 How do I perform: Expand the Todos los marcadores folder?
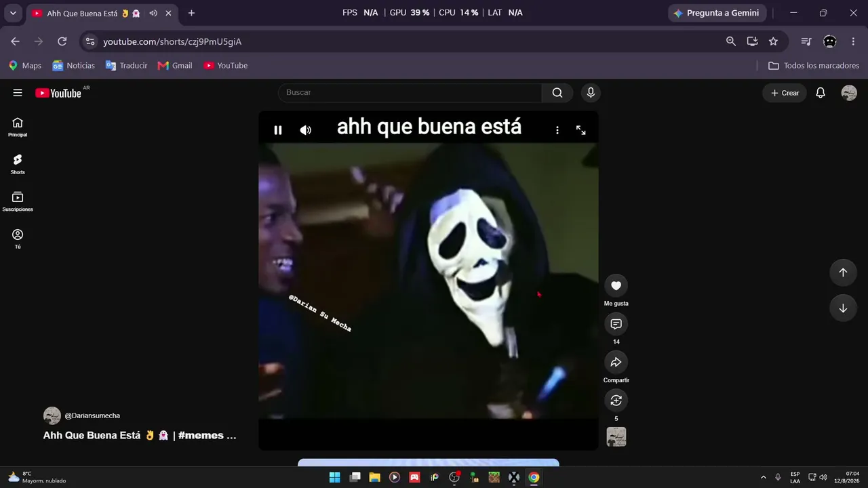point(814,66)
